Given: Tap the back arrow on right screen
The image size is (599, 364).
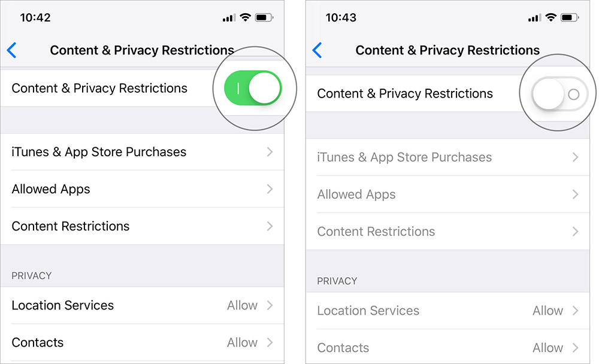Looking at the screenshot, I should tap(316, 50).
